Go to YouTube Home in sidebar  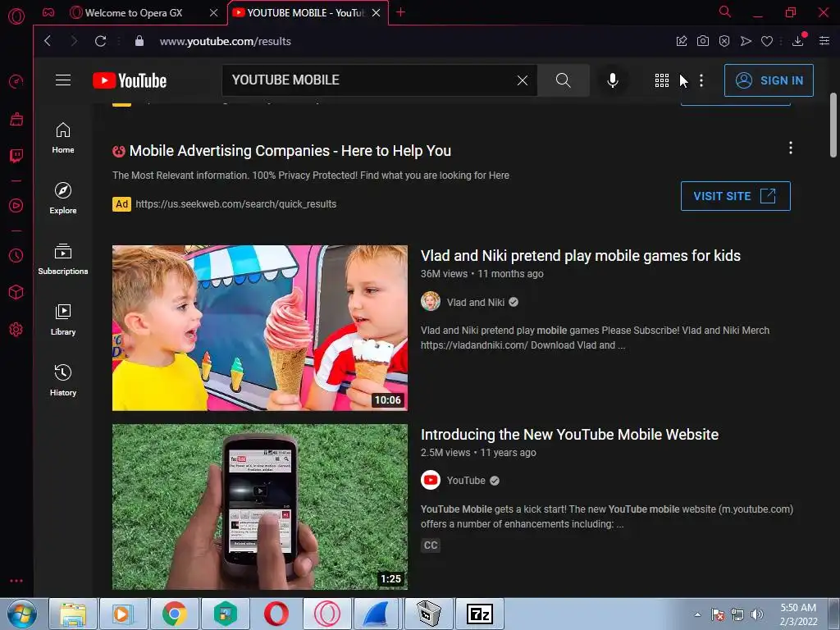(x=63, y=138)
